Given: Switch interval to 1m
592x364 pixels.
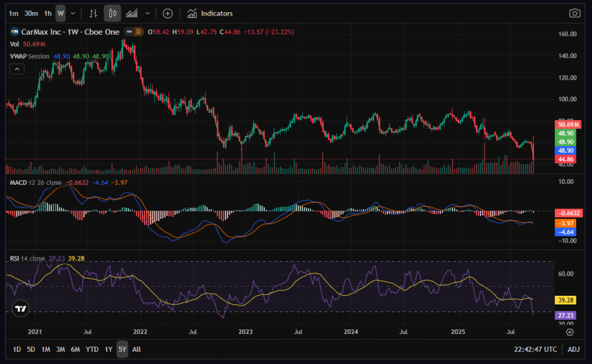Looking at the screenshot, I should [14, 13].
